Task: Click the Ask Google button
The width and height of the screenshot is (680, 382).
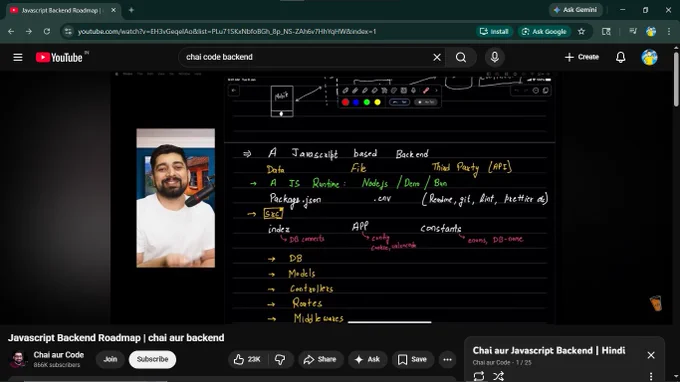Action: pyautogui.click(x=544, y=32)
